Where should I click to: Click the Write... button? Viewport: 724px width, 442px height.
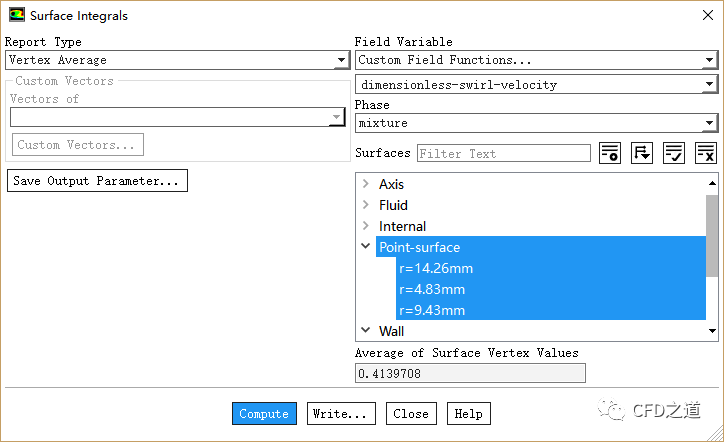340,414
